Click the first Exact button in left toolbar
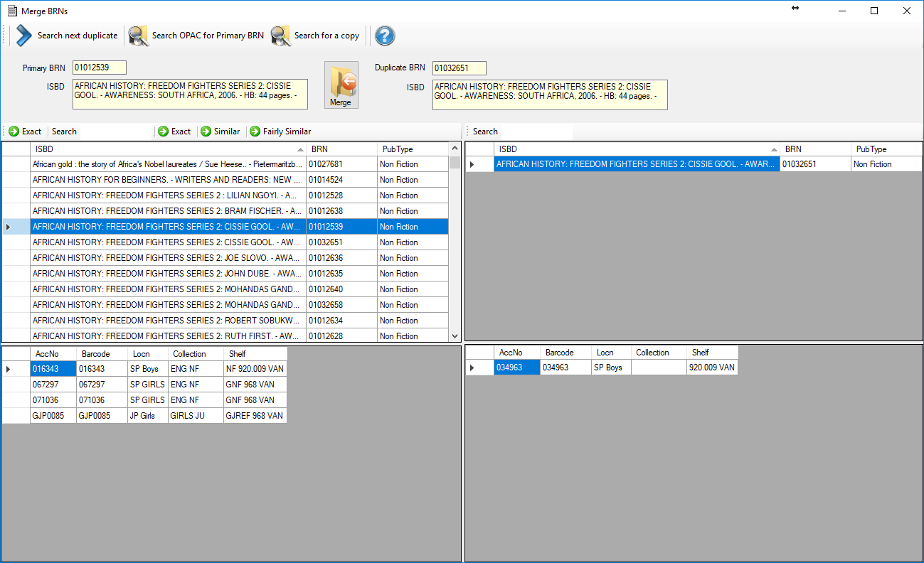This screenshot has width=924, height=563. tap(26, 132)
